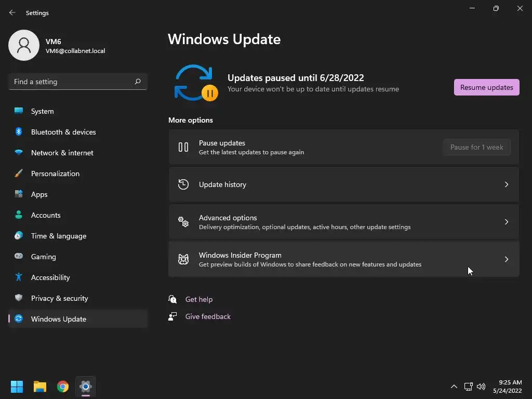This screenshot has width=532, height=399.
Task: Click the volume speaker icon in system tray
Action: [481, 387]
